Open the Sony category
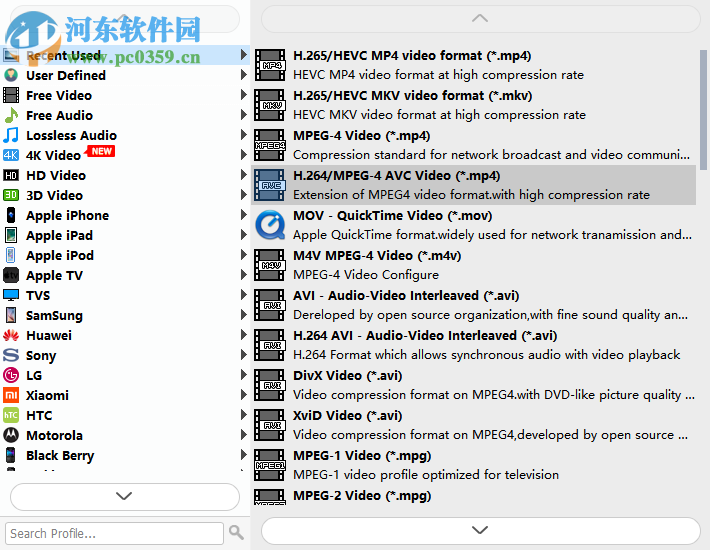 125,355
